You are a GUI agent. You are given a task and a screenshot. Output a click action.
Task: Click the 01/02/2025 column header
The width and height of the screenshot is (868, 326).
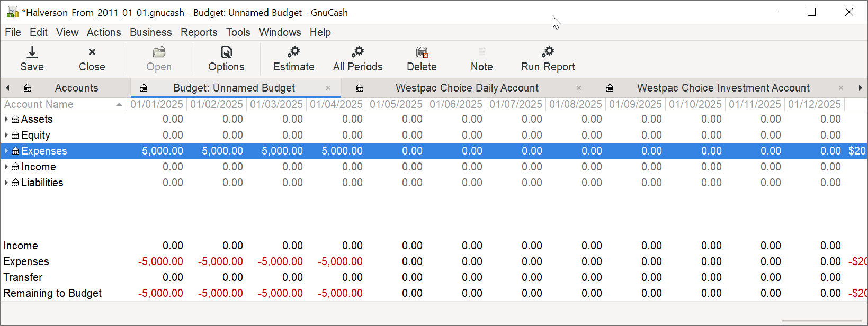click(217, 104)
